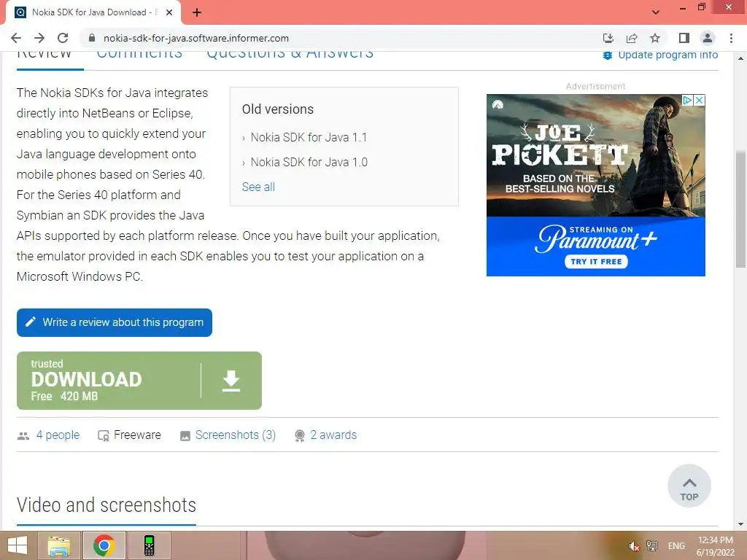The height and width of the screenshot is (560, 747).
Task: Open Nokia SDK for Java 1.0 version
Action: coord(309,162)
